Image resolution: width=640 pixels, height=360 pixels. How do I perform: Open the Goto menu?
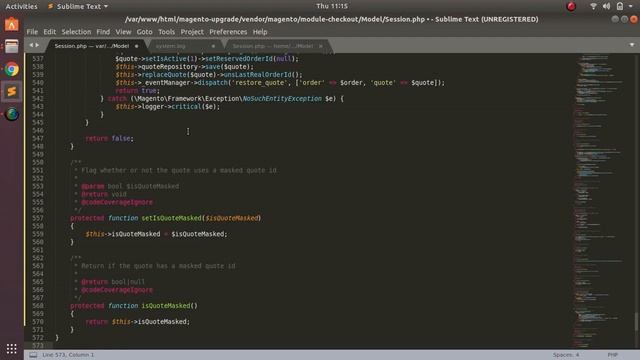click(x=144, y=32)
